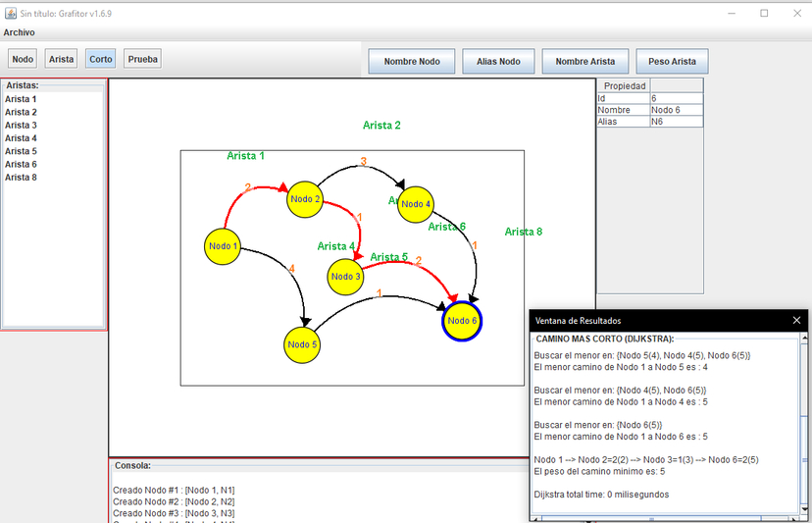This screenshot has width=812, height=523.
Task: Click the Peso Arista button
Action: [672, 62]
